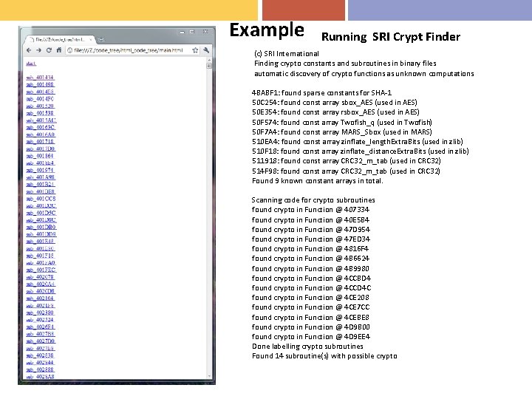Open the sub_401D5C link
This screenshot has width=532, height=399.
pos(41,213)
